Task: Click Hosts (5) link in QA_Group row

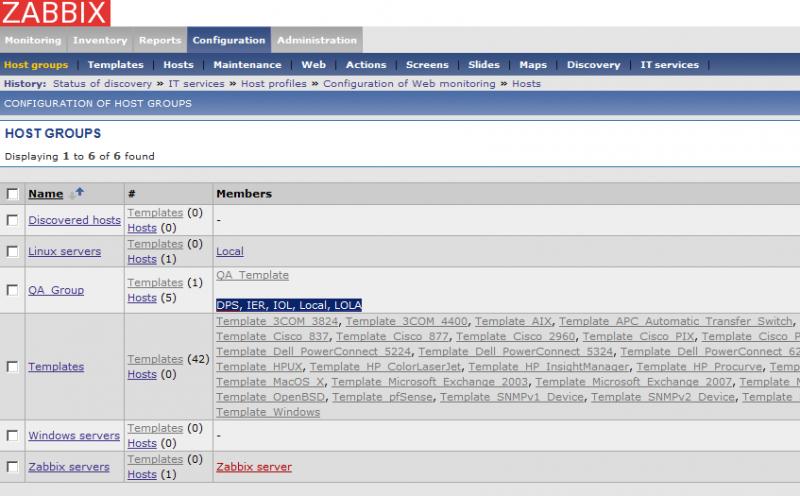Action: point(142,297)
